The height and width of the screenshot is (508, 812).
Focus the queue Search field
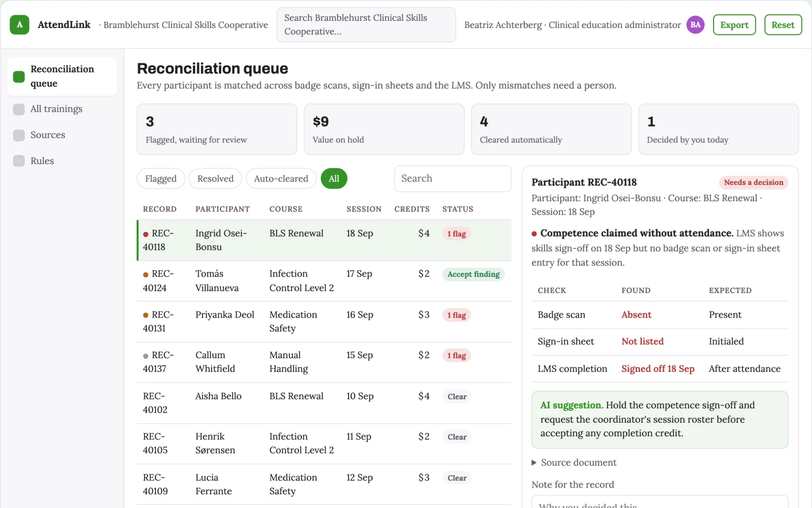click(x=453, y=179)
